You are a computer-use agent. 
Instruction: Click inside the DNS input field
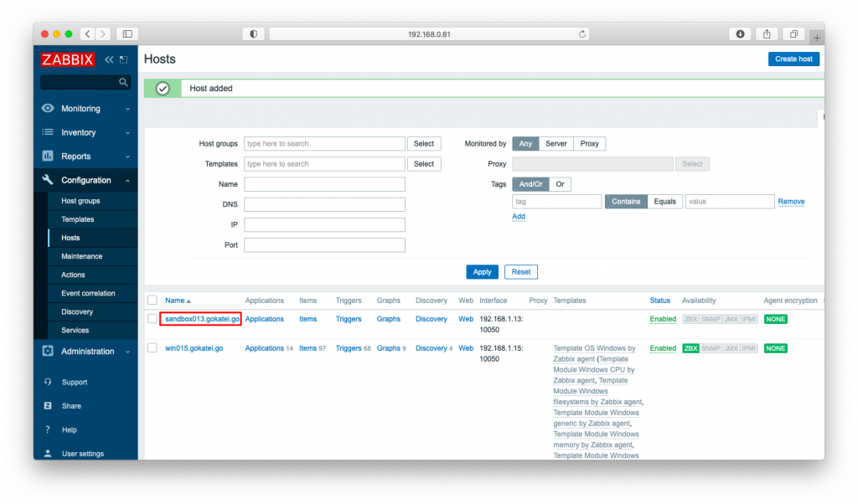click(324, 204)
